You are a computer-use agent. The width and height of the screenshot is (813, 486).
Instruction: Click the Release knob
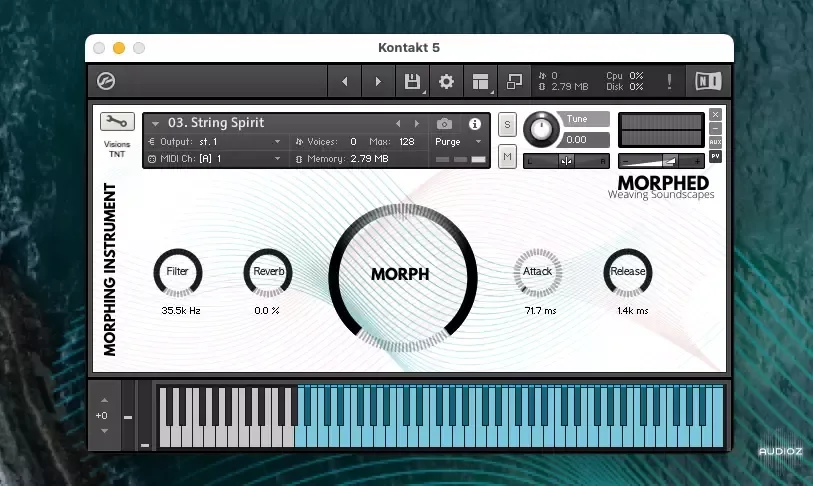tap(627, 272)
